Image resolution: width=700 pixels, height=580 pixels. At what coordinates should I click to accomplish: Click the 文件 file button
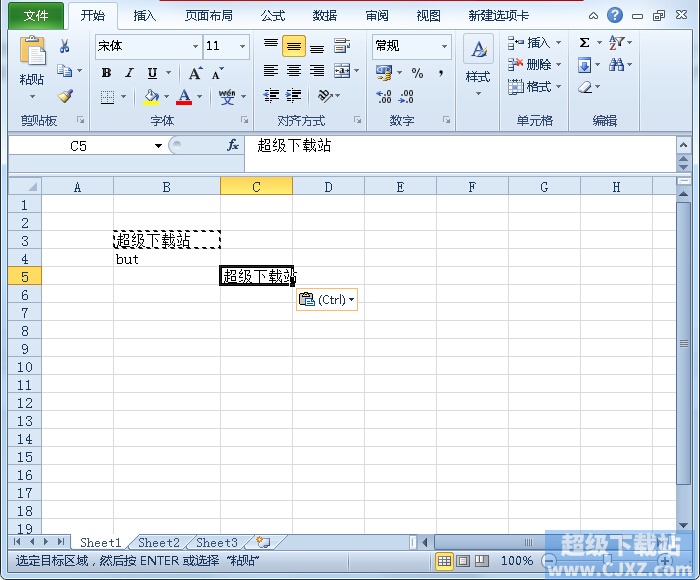pos(36,16)
